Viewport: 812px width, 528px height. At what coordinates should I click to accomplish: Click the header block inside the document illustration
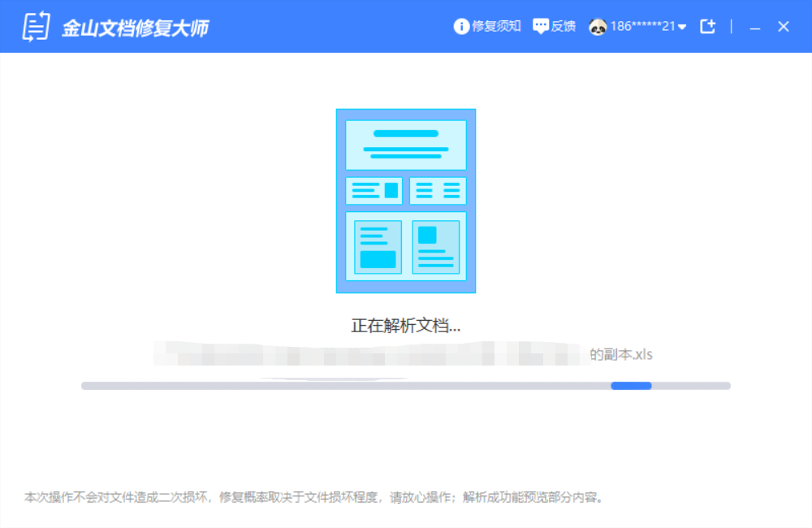[406, 143]
